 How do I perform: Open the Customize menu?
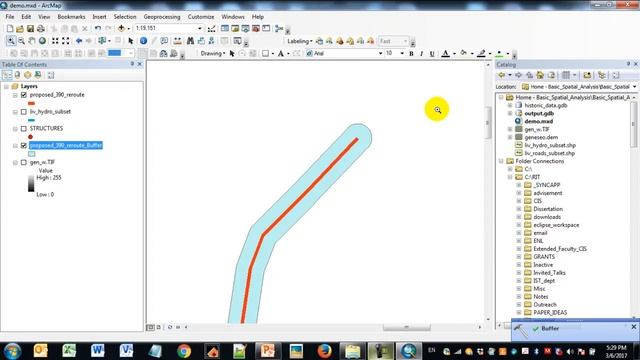click(201, 17)
